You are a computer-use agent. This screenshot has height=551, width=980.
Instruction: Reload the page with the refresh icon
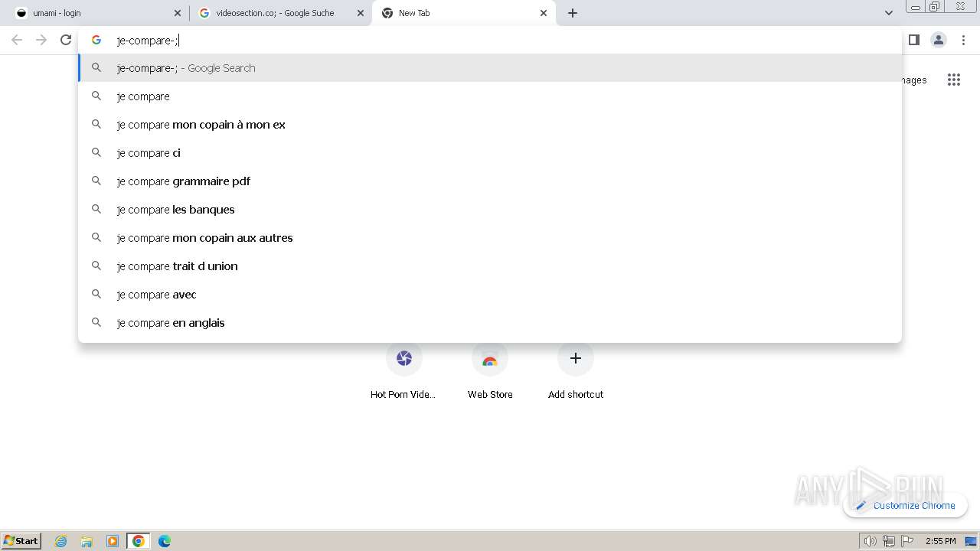tap(66, 40)
